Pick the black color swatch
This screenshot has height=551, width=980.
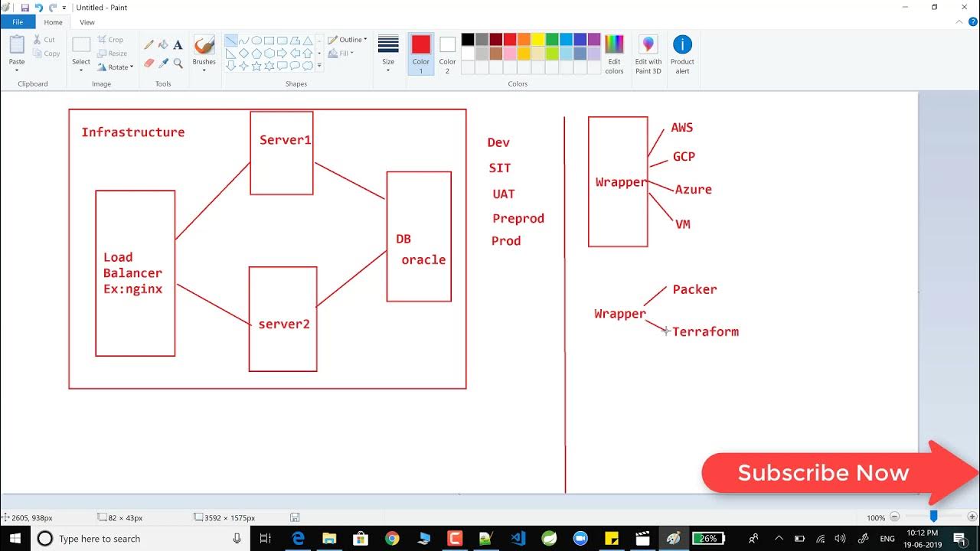468,39
